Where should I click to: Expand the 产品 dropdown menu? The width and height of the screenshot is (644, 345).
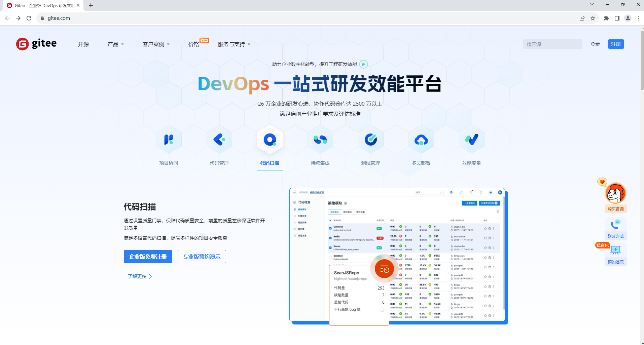coord(115,44)
